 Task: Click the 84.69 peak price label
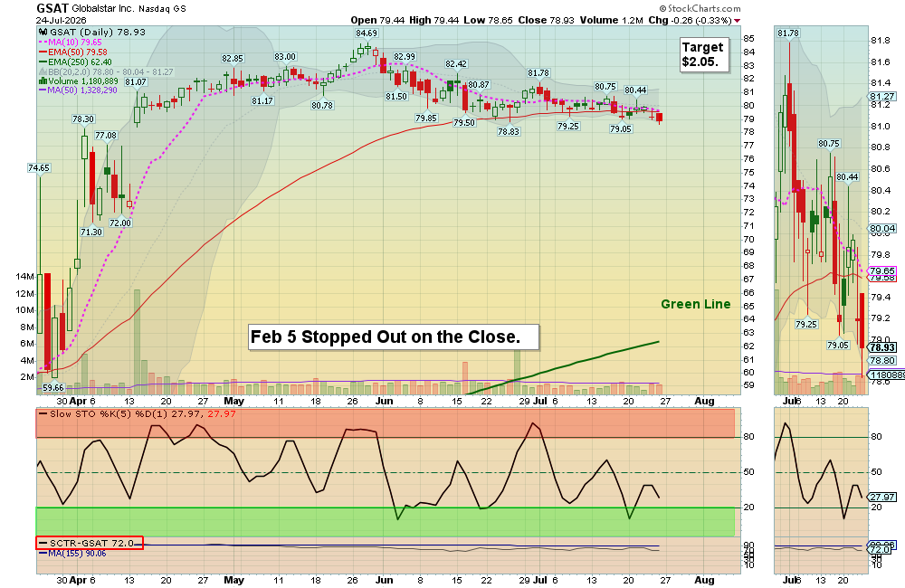coord(367,33)
